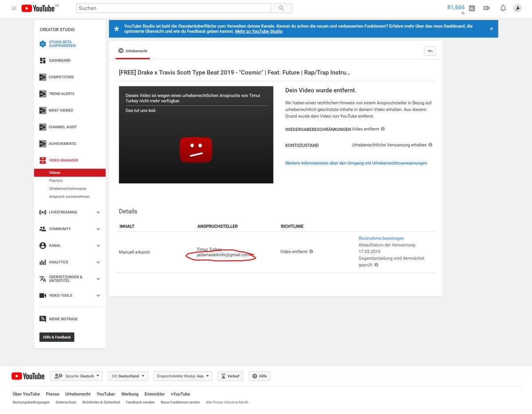The height and width of the screenshot is (414, 532).
Task: Click the Competitors sidebar icon
Action: [x=43, y=77]
